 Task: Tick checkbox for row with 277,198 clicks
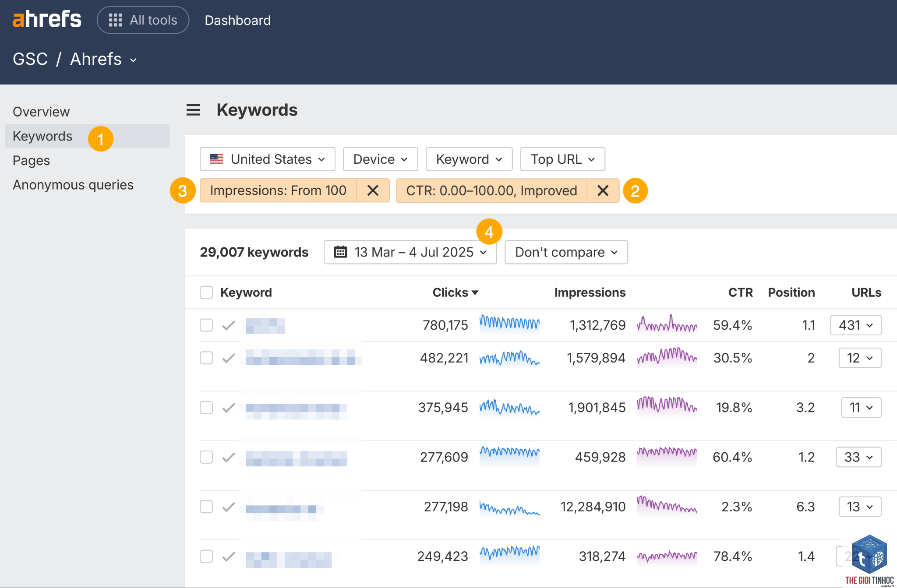206,507
